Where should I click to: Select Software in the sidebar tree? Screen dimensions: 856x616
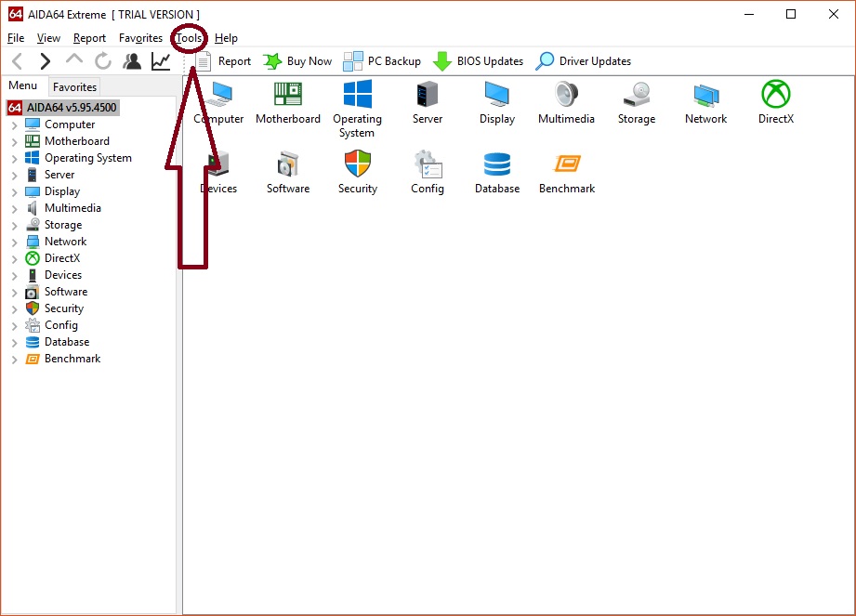[x=66, y=292]
